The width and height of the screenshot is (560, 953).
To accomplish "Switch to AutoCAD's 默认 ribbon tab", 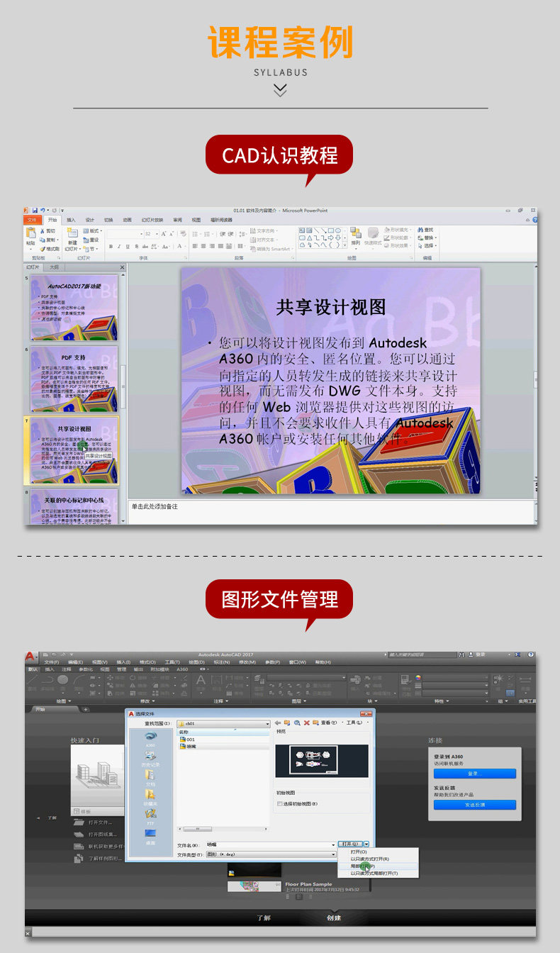I will 33,669.
